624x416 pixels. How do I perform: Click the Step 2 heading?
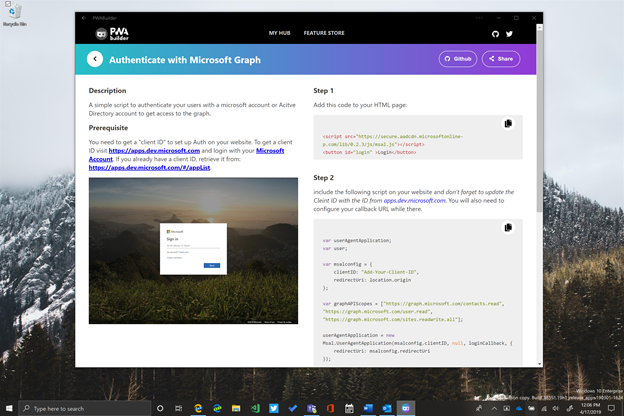pyautogui.click(x=323, y=178)
